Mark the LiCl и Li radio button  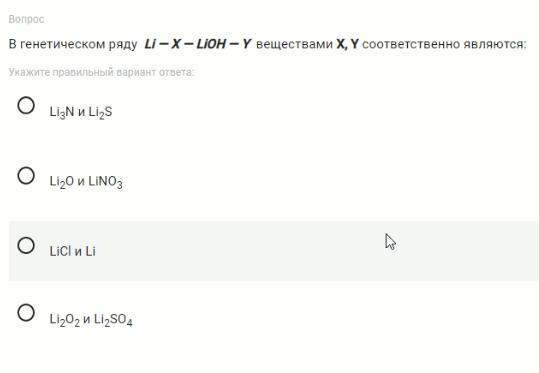pyautogui.click(x=26, y=245)
